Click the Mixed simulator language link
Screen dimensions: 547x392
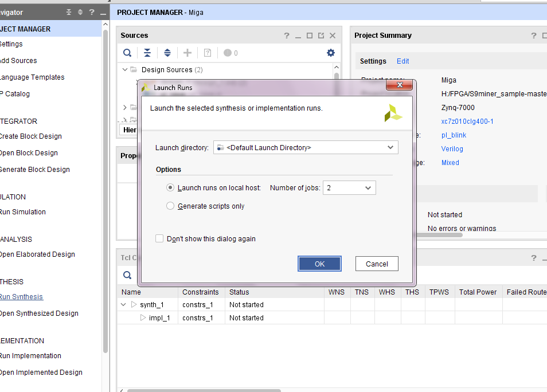(x=450, y=163)
